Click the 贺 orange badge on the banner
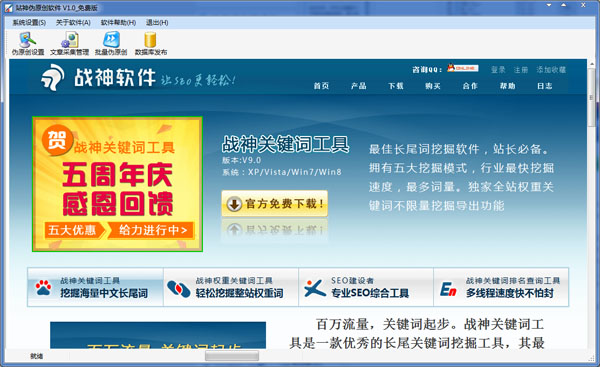 point(57,140)
